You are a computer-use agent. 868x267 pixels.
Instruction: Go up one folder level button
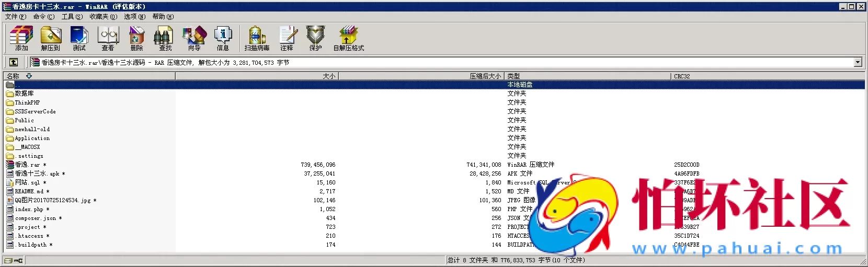click(14, 63)
